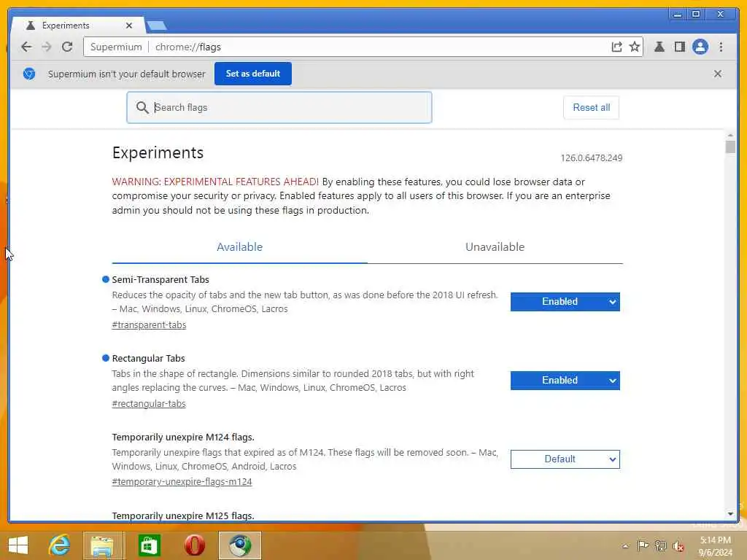
Task: Go back to the previous page
Action: (26, 47)
